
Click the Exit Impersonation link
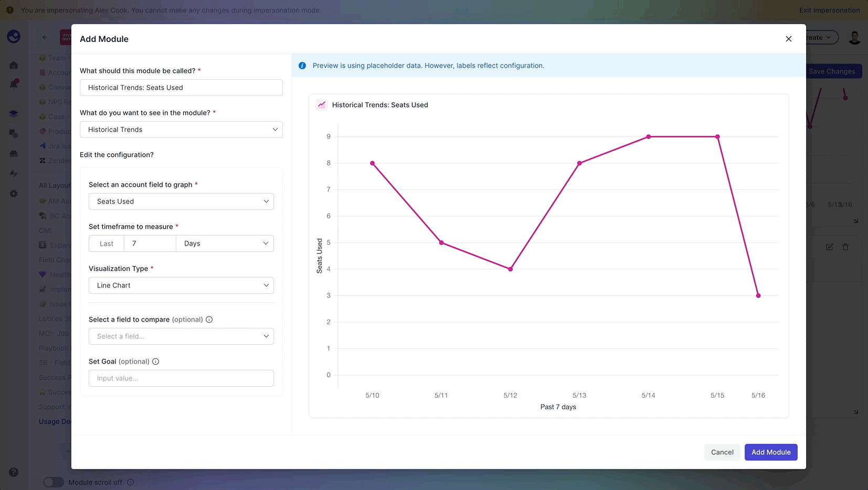(829, 10)
